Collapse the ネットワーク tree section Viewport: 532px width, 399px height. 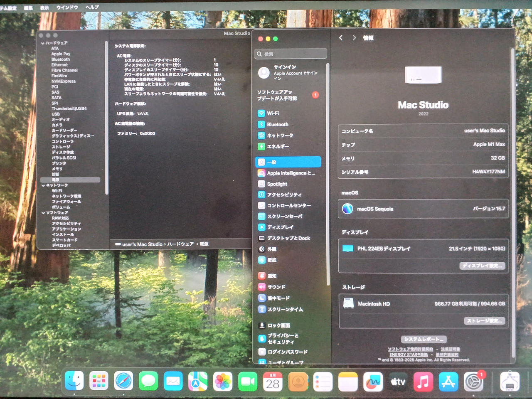[43, 185]
